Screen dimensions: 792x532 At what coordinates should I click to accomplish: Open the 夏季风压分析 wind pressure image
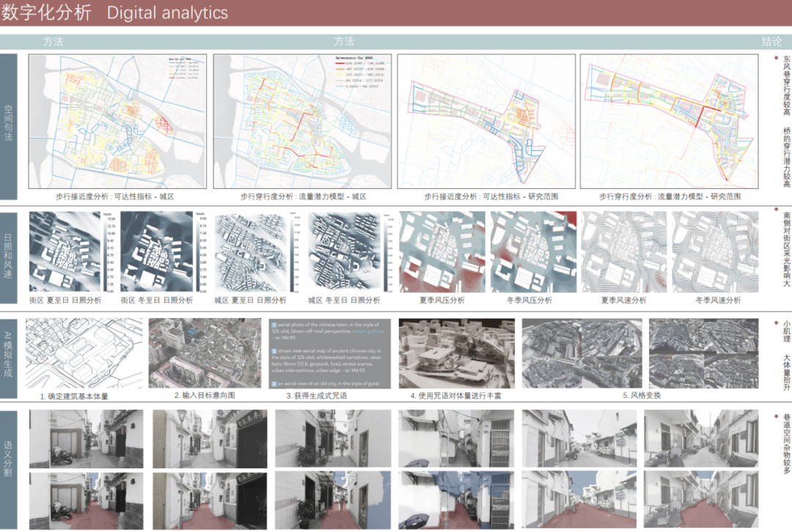(441, 252)
